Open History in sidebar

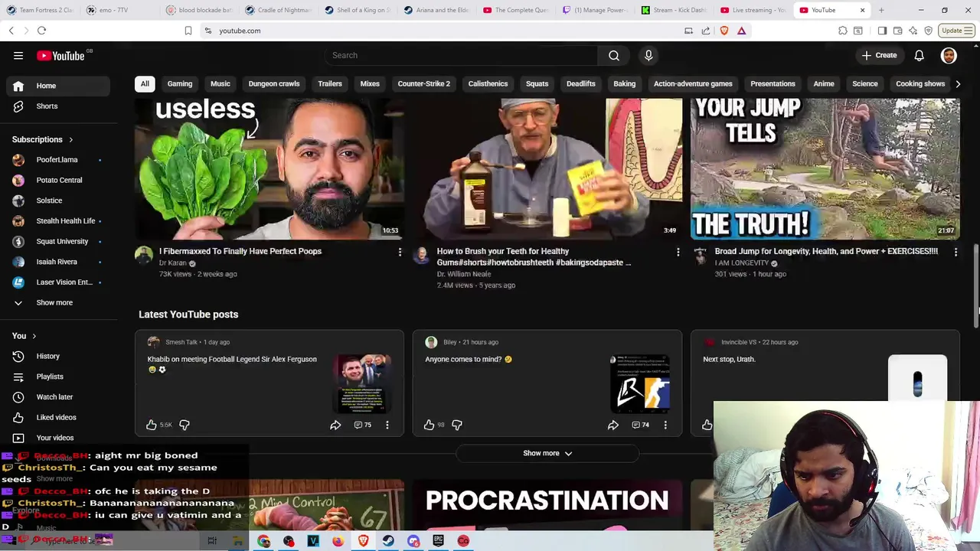57,356
